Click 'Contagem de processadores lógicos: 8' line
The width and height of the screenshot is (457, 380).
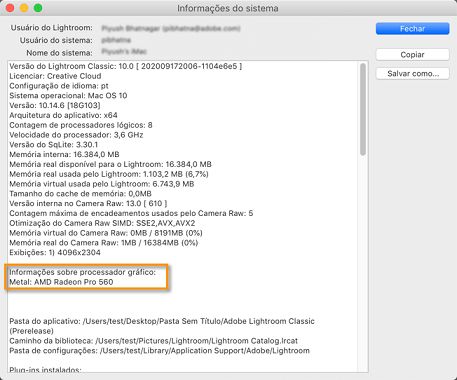pyautogui.click(x=81, y=125)
